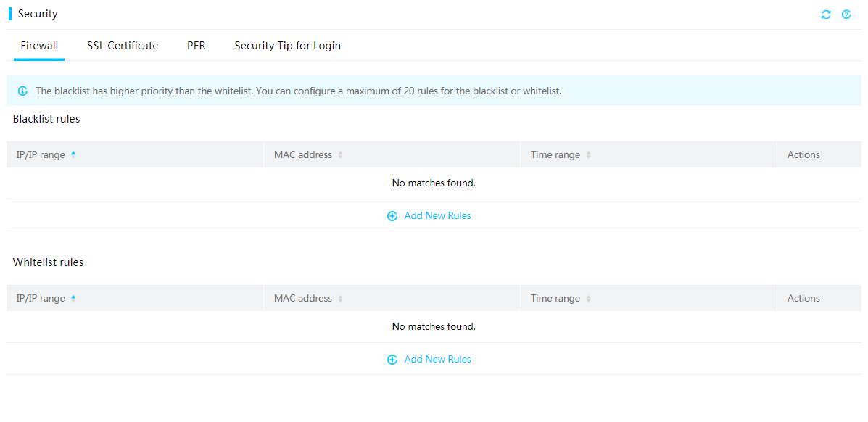Open the PFR tab
Viewport: 868px width, 422px height.
tap(197, 46)
